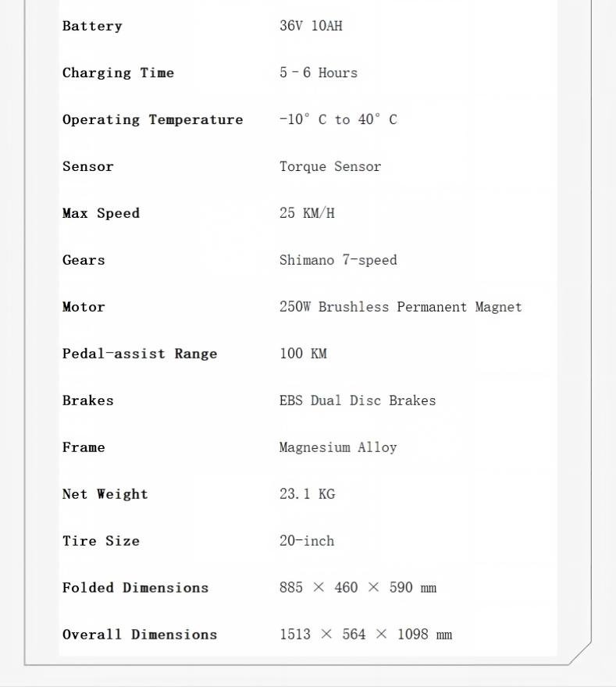
Task: Select 250W Brushless Permanent Magnet text
Action: click(x=401, y=307)
